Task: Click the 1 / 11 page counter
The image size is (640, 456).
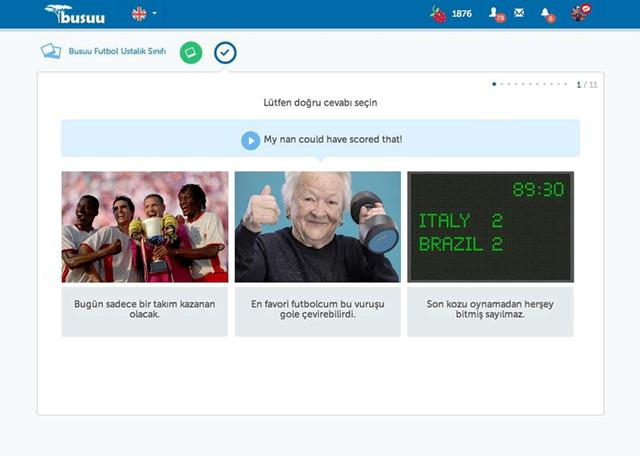Action: 587,85
